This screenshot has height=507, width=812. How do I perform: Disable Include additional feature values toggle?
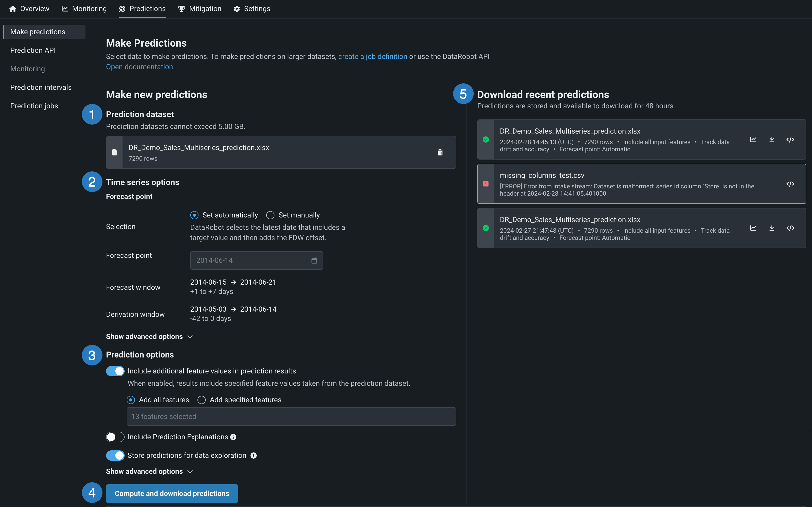click(x=115, y=371)
